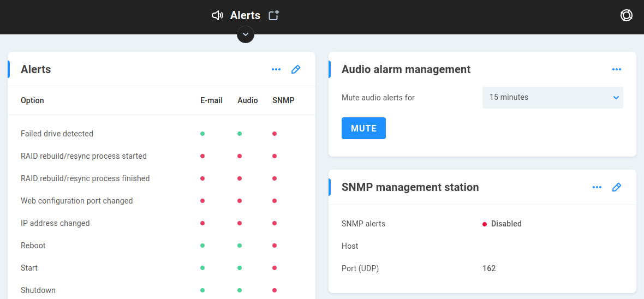Click the SNMP management station heading
This screenshot has width=644, height=299.
pyautogui.click(x=410, y=187)
